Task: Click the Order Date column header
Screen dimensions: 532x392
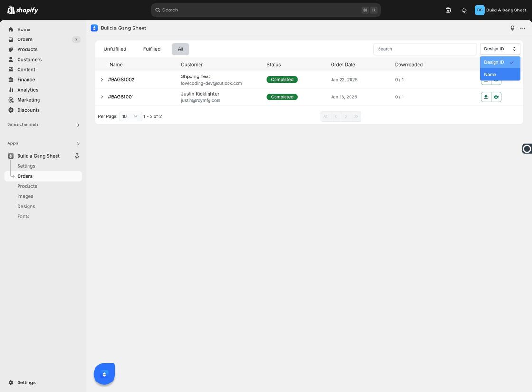Action: [x=342, y=65]
